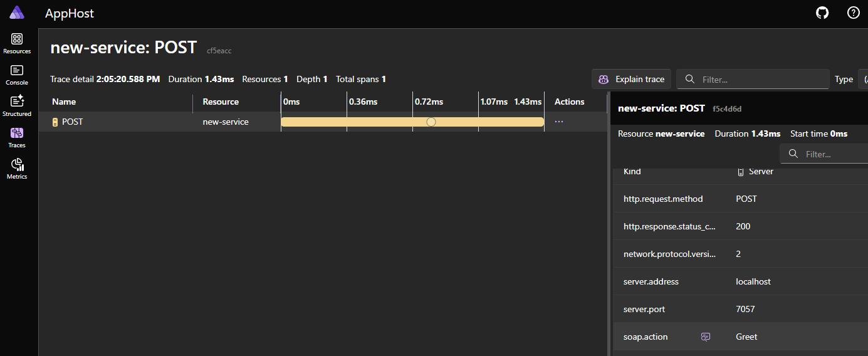Image resolution: width=868 pixels, height=356 pixels.
Task: Open the Metrics page
Action: click(x=17, y=169)
